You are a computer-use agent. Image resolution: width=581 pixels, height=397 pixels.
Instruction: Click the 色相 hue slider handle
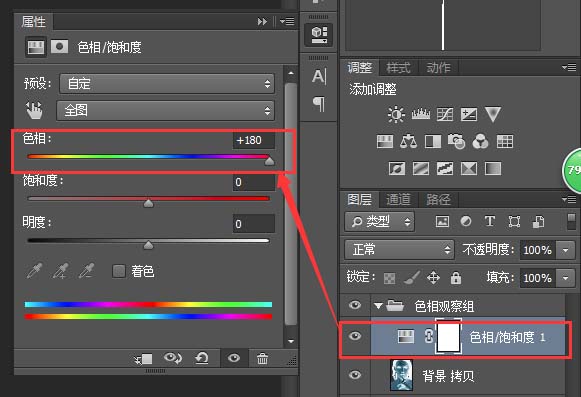pos(269,161)
